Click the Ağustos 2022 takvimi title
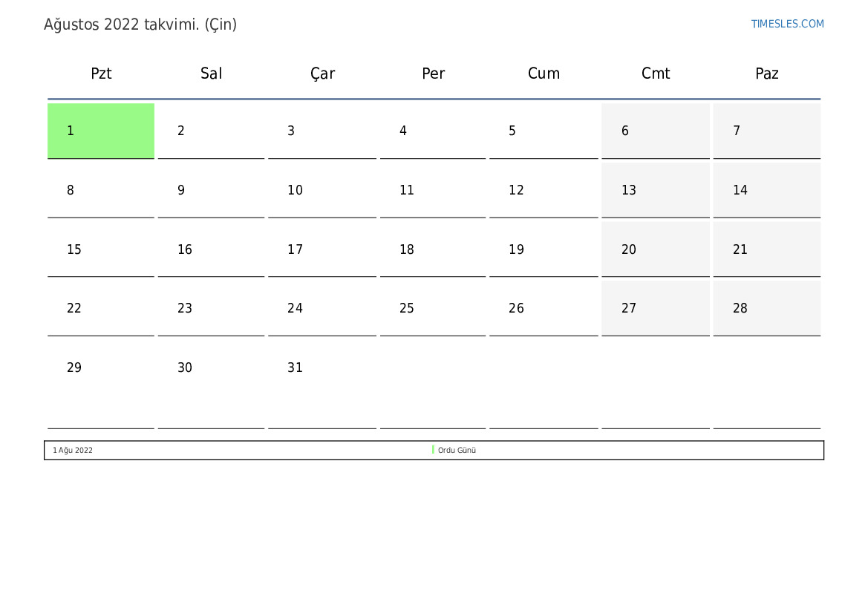The width and height of the screenshot is (868, 614). [x=140, y=25]
